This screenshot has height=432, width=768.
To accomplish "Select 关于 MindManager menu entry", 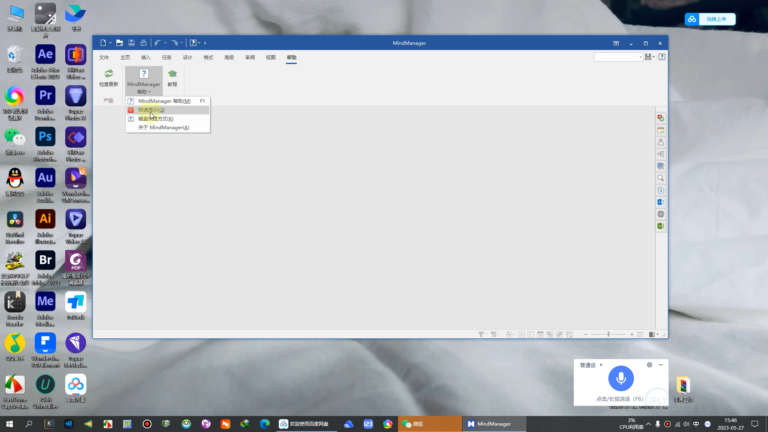I will pyautogui.click(x=168, y=127).
